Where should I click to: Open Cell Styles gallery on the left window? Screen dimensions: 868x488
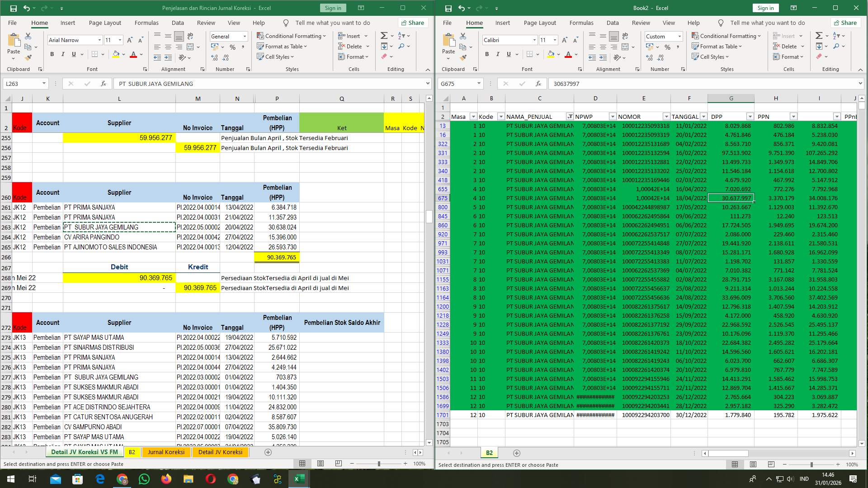tap(276, 56)
